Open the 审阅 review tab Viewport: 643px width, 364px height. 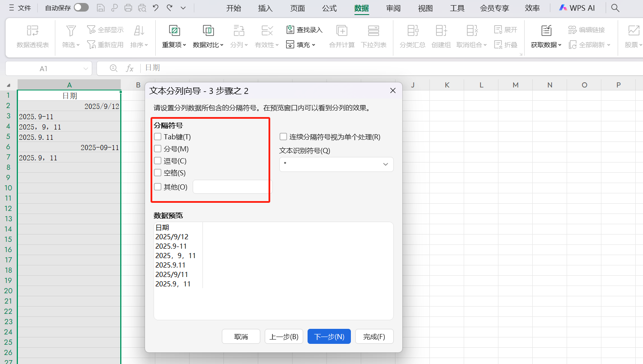393,8
